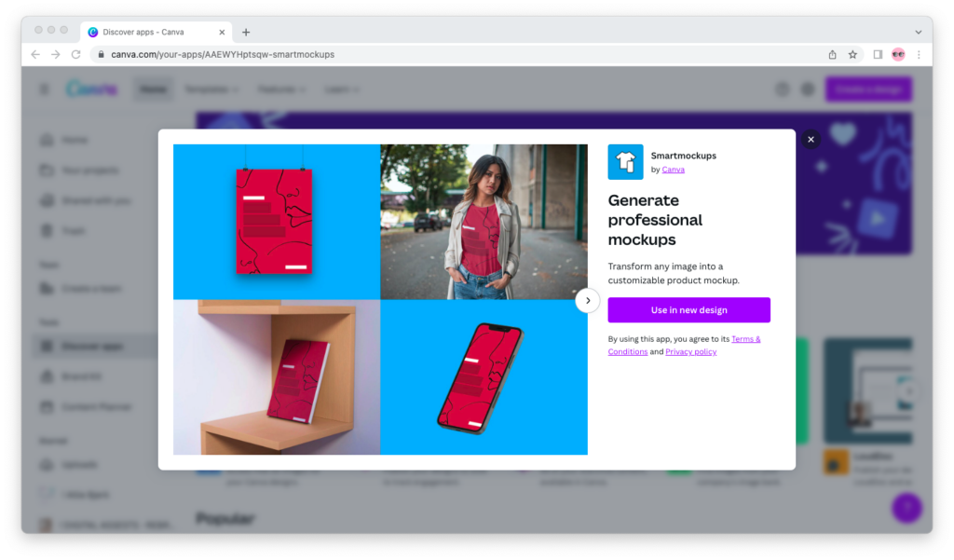Go back in browser history
The width and height of the screenshot is (954, 560).
coord(35,55)
